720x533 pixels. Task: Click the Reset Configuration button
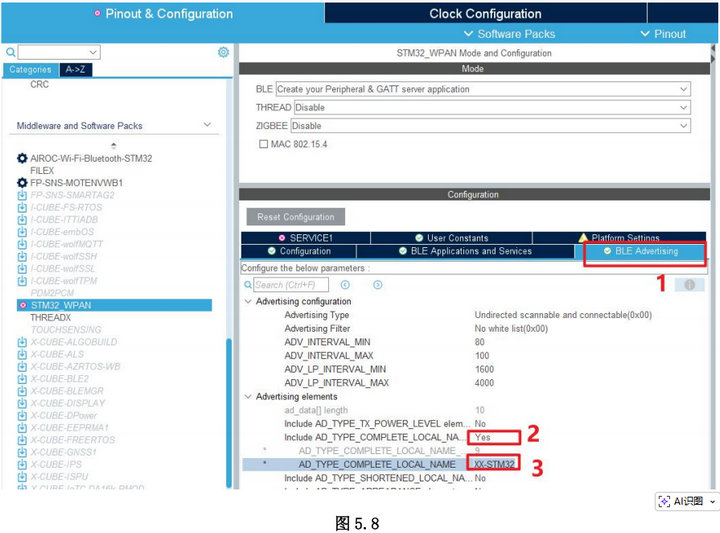295,217
